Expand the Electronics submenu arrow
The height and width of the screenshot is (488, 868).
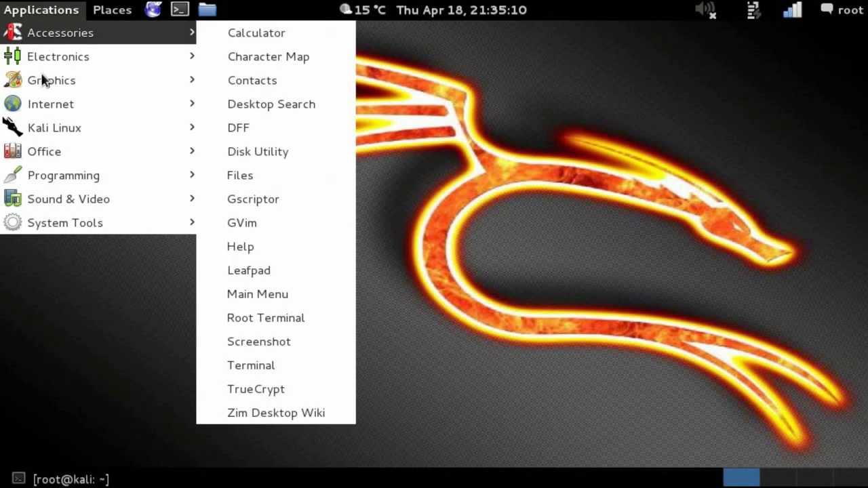click(192, 56)
